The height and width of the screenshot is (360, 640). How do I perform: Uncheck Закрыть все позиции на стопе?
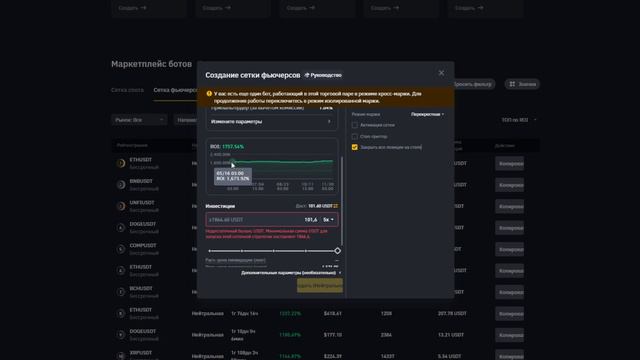pos(355,147)
